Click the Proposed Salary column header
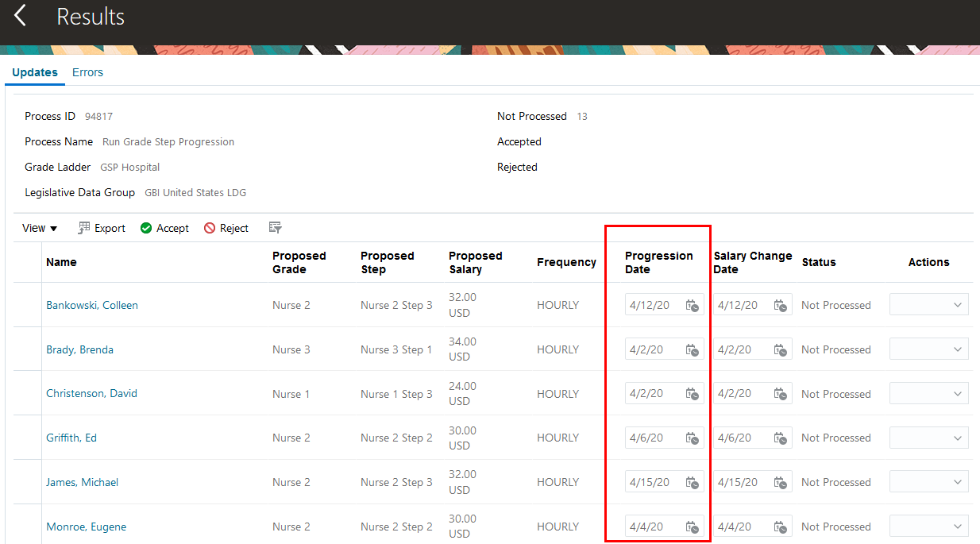980x544 pixels. pos(476,262)
